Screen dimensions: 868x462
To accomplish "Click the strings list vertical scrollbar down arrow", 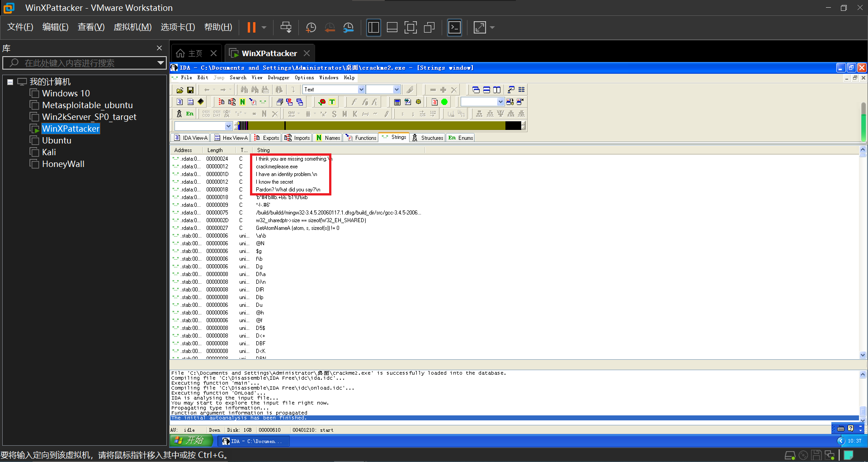I will 863,355.
